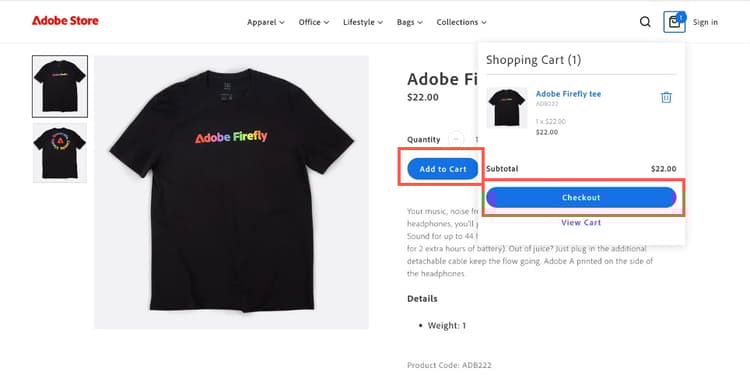Click the Adobe Store logo
Screen dimensions: 750x375
click(x=65, y=21)
